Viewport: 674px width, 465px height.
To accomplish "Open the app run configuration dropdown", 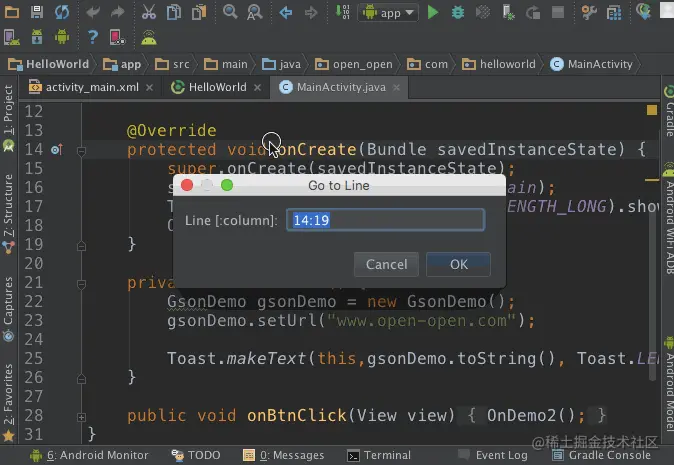I will [x=388, y=13].
